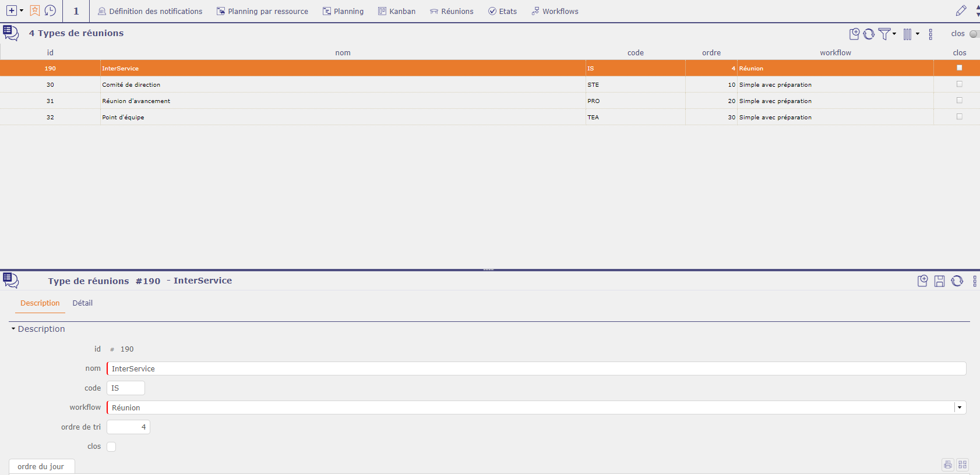Viewport: 980px width, 475px height.
Task: Click the pencil edit icon at top right
Action: pos(961,11)
